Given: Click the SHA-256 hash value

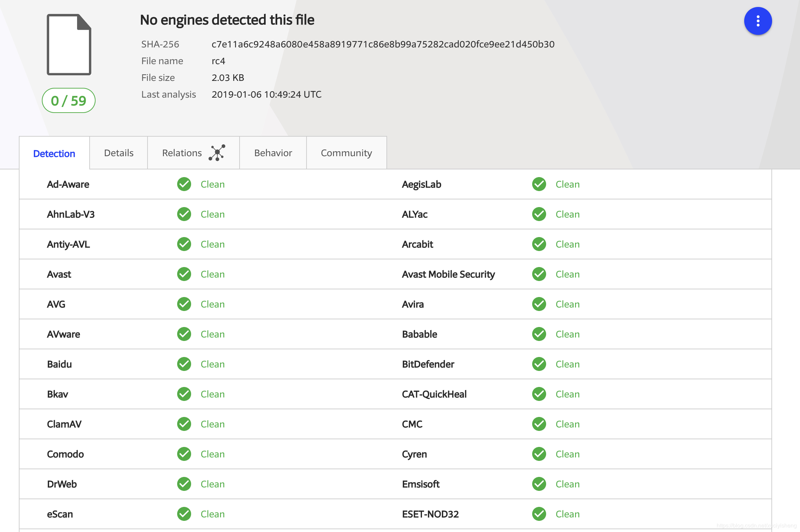Looking at the screenshot, I should [x=383, y=44].
